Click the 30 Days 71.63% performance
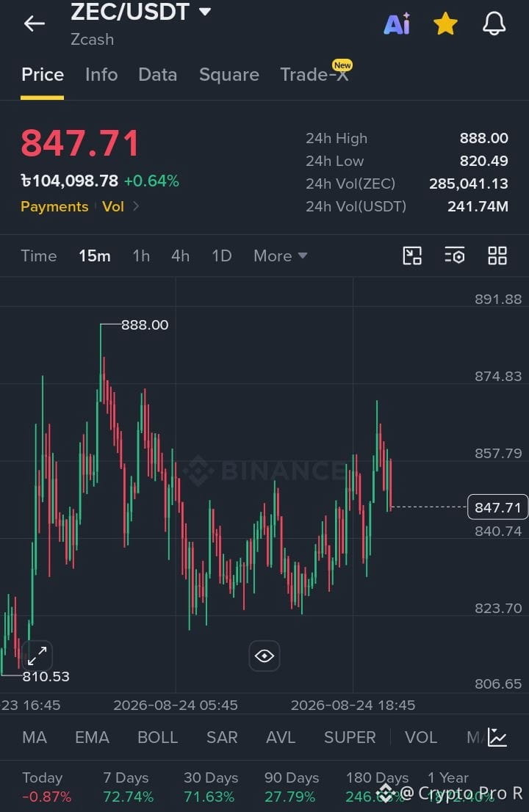This screenshot has height=812, width=529. (x=210, y=787)
